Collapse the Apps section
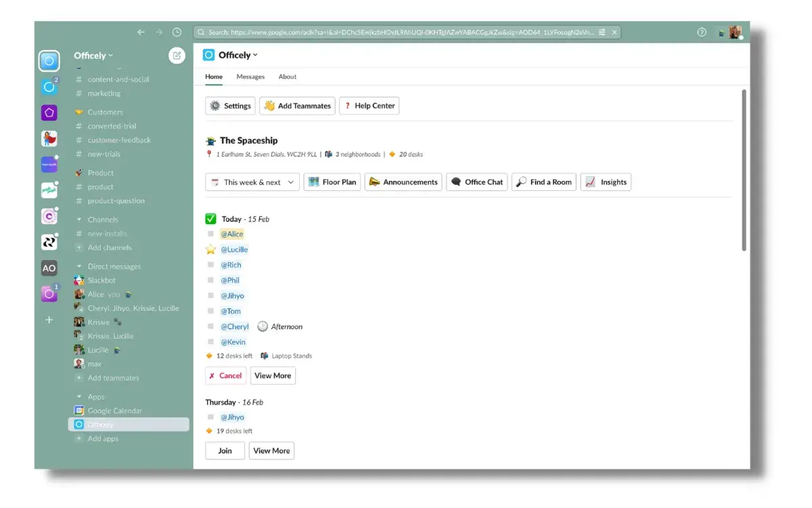 pyautogui.click(x=79, y=397)
